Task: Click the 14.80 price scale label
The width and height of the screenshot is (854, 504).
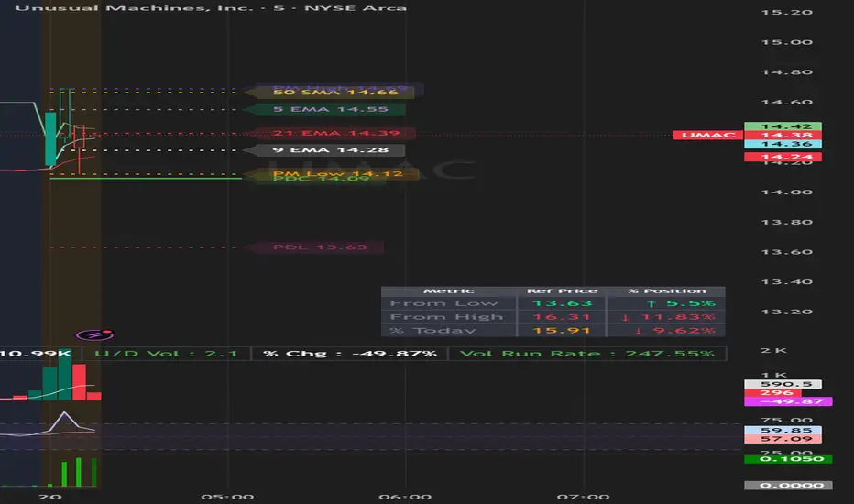Action: coord(787,71)
